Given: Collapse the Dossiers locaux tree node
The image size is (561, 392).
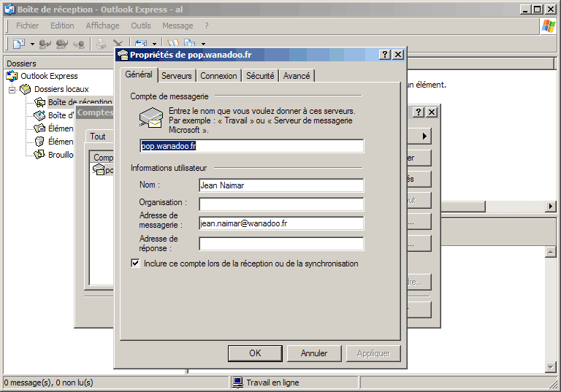Looking at the screenshot, I should point(12,89).
